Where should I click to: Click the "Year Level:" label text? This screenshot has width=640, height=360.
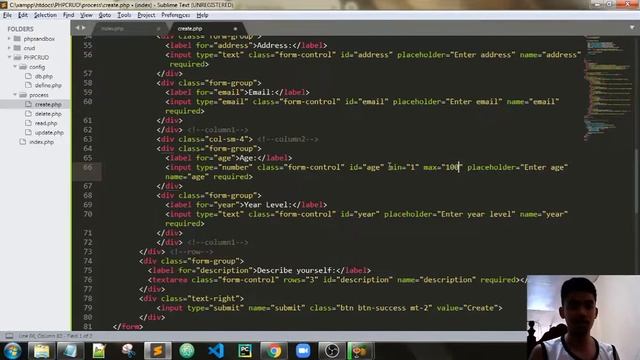click(x=268, y=205)
